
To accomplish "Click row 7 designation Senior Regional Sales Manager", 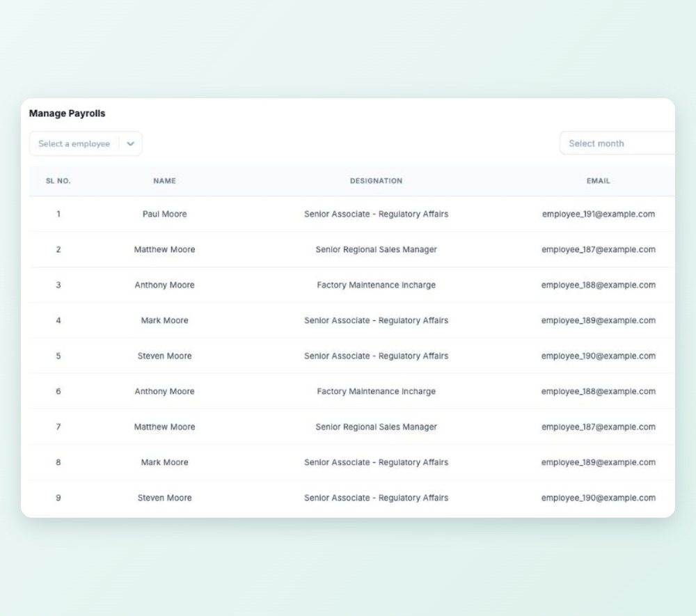I will point(376,427).
